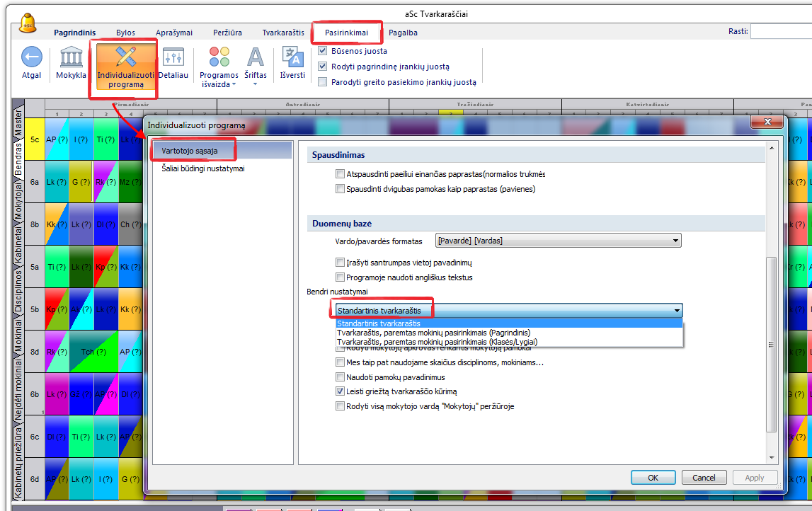This screenshot has height=511, width=812.
Task: Click the Cancel button
Action: (x=703, y=478)
